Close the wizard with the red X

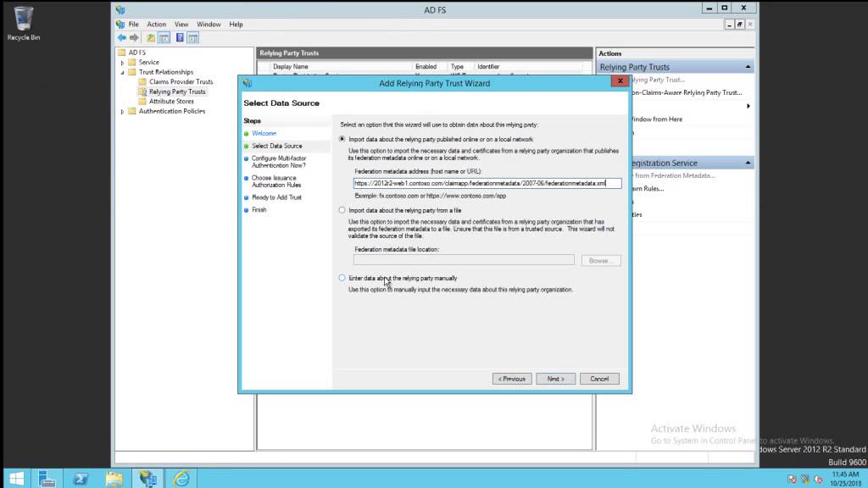pos(620,80)
